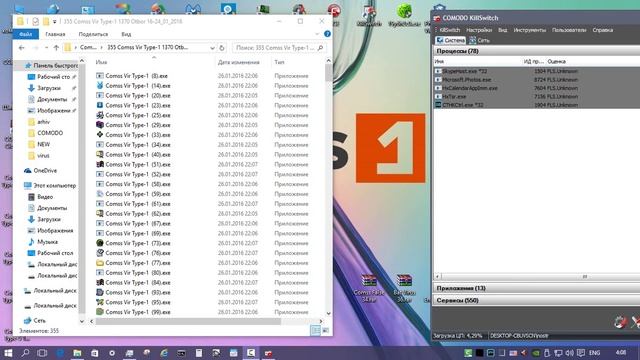Switch to the Сеть tab in KillSwitch
640x360 pixels.
(479, 40)
